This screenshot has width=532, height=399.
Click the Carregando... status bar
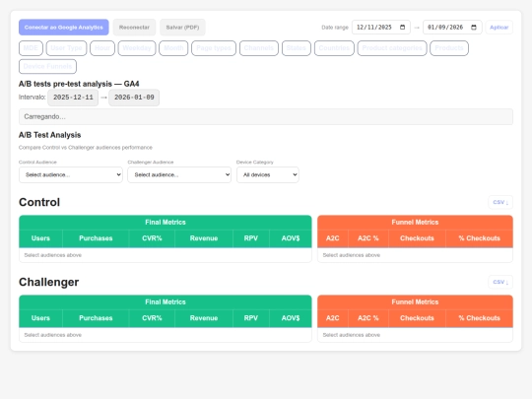click(266, 116)
